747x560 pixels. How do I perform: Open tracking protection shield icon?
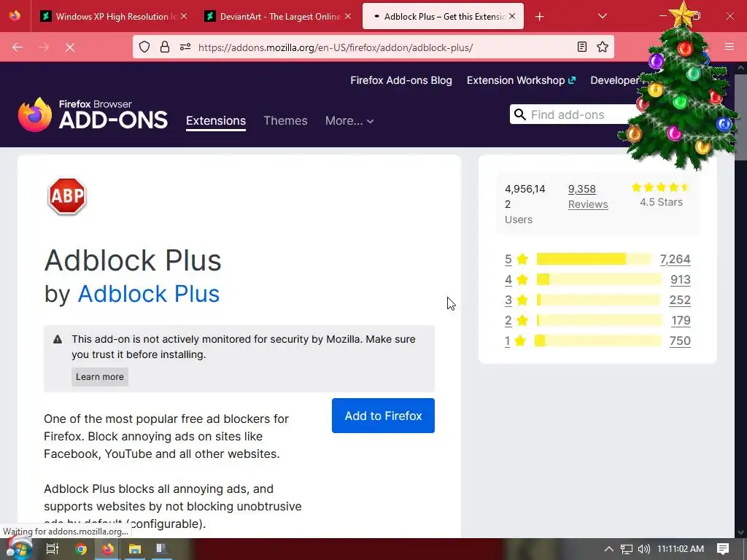[x=144, y=47]
